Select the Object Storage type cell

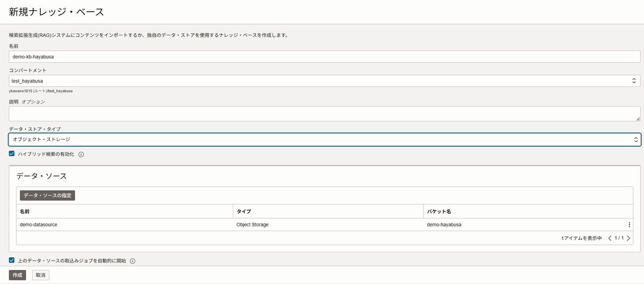tap(328, 225)
